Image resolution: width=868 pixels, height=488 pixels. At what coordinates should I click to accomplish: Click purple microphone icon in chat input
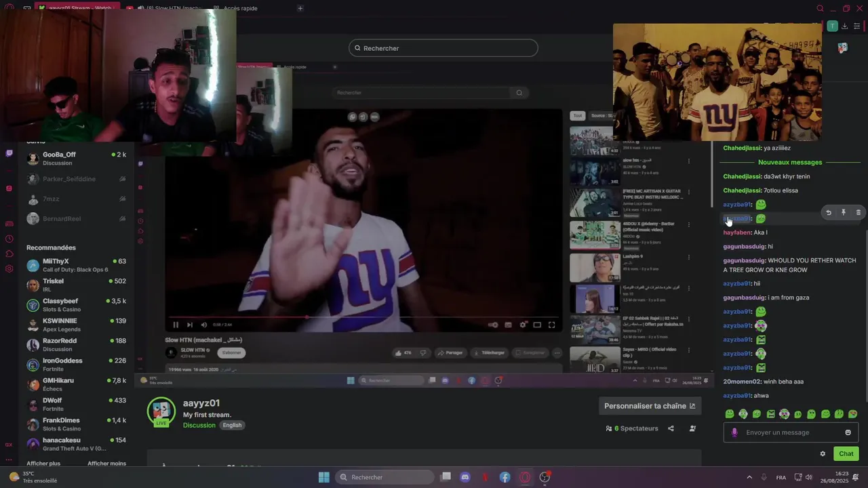(734, 432)
